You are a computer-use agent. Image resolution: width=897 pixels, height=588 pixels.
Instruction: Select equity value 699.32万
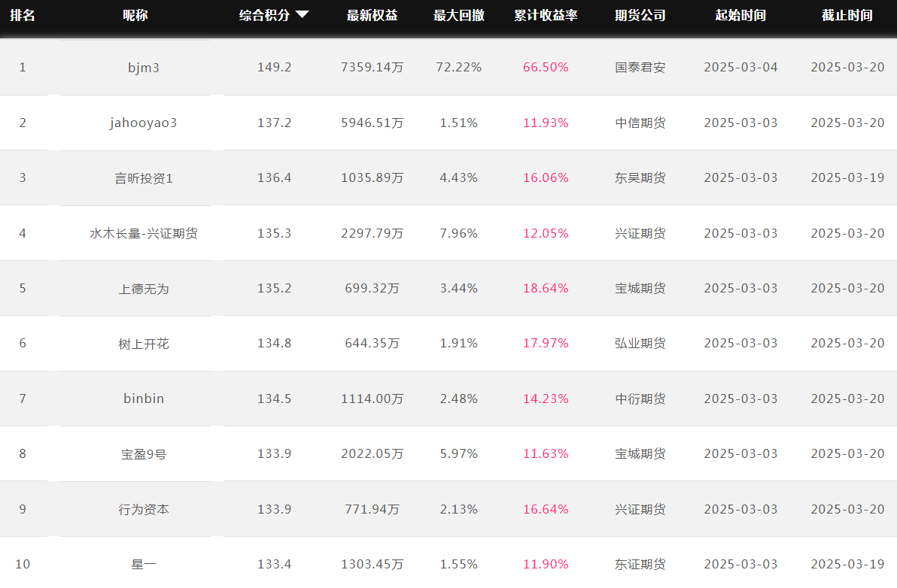[372, 288]
